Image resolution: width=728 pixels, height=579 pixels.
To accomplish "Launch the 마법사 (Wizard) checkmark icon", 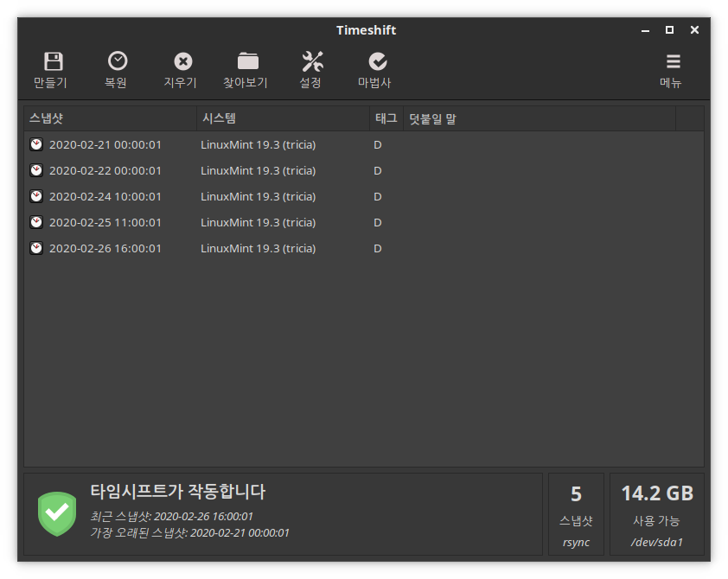I will pyautogui.click(x=378, y=61).
